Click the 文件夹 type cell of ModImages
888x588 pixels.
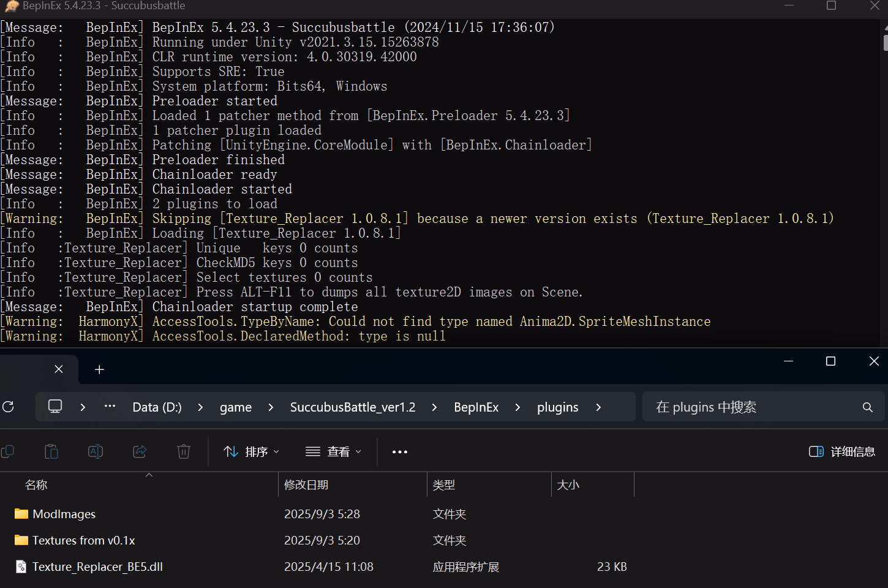coord(450,514)
